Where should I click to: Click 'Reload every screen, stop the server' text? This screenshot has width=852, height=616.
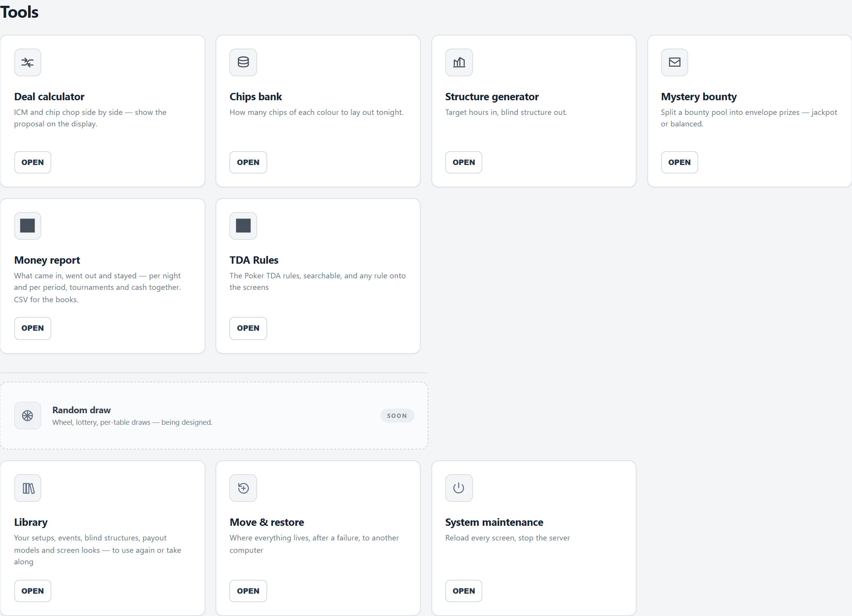[x=507, y=538]
